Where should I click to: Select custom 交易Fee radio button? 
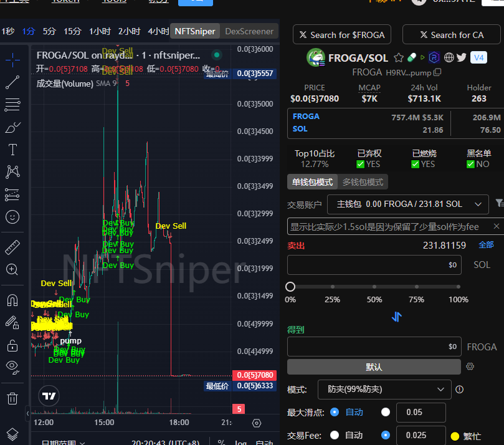click(386, 436)
